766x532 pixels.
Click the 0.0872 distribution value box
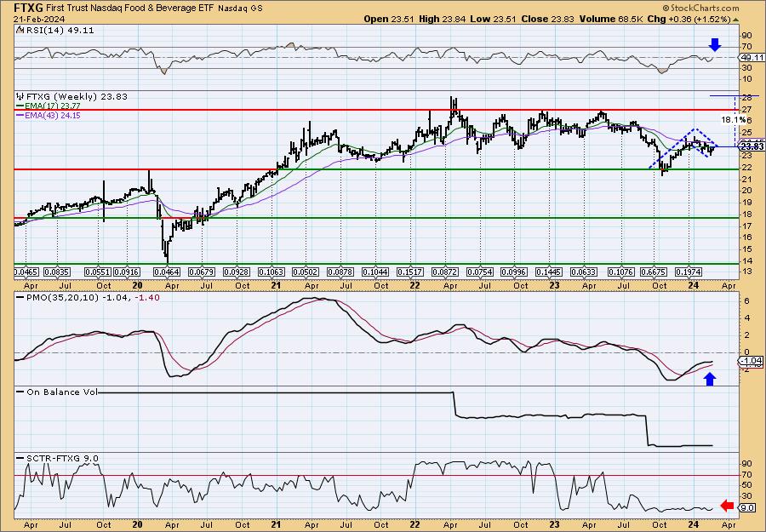(x=445, y=272)
